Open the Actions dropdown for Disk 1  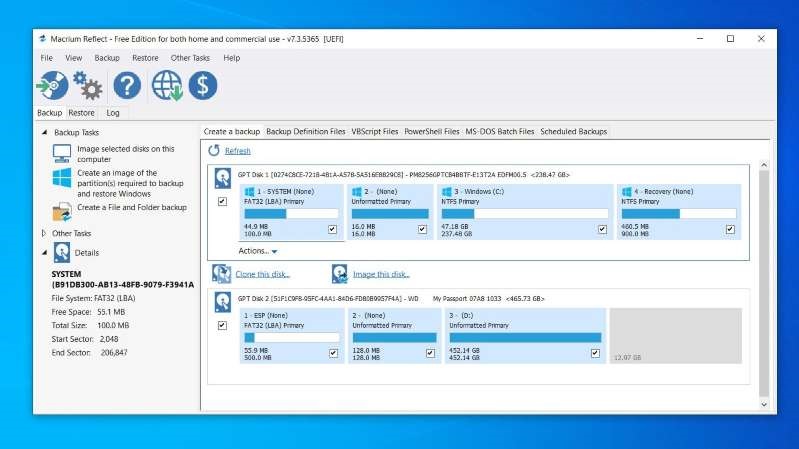tap(258, 251)
